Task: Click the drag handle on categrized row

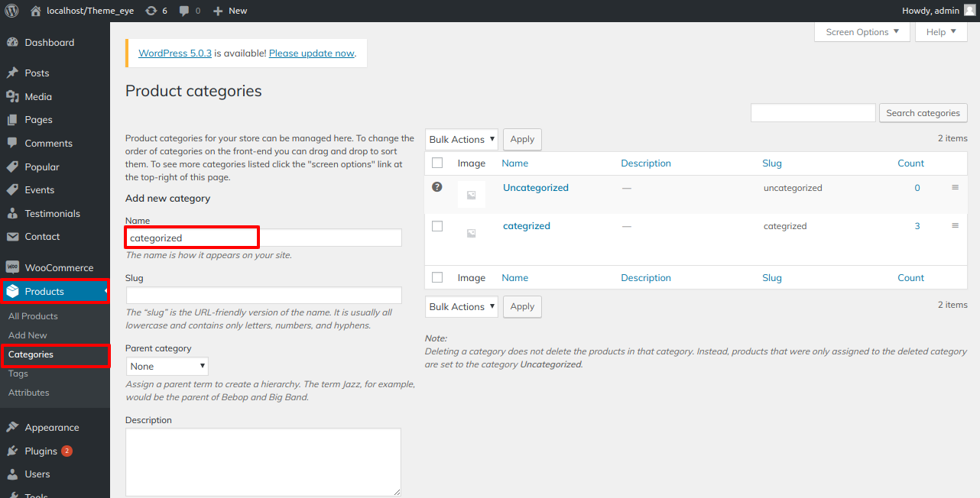Action: click(x=955, y=225)
